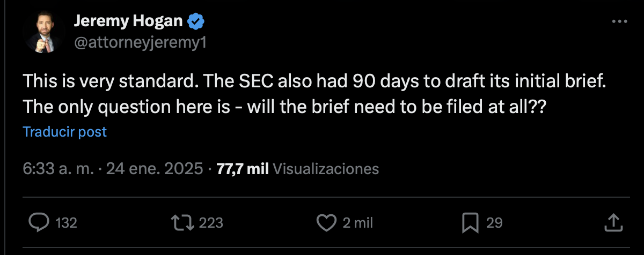Screen dimensions: 644x255
Task: Click the 132 replies count
Action: (x=67, y=223)
